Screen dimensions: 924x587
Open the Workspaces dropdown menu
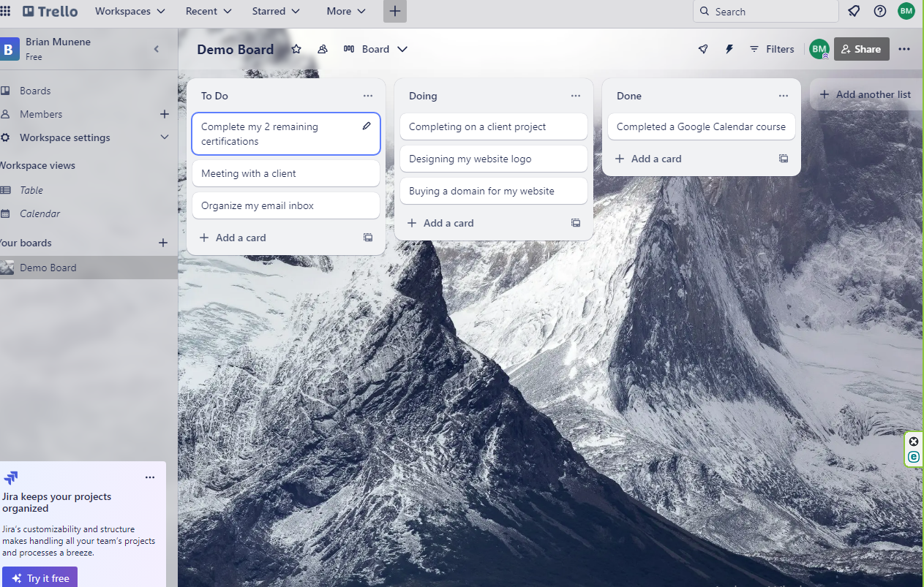(130, 11)
